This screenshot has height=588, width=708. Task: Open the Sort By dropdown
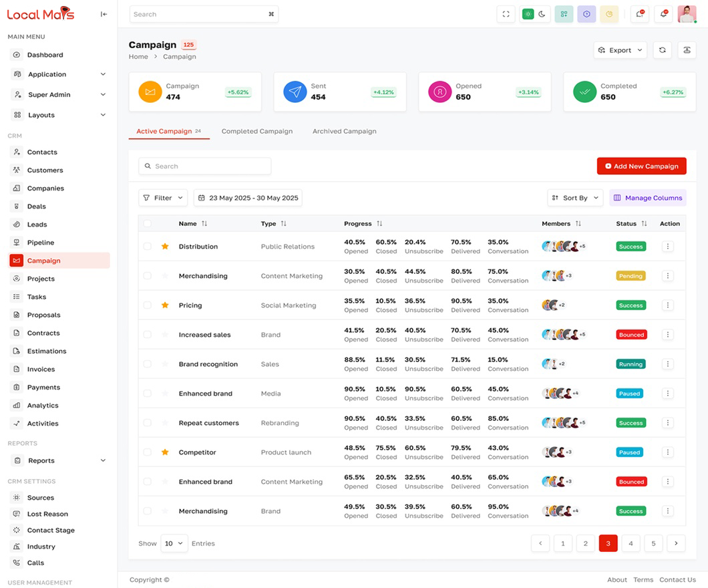(x=575, y=198)
